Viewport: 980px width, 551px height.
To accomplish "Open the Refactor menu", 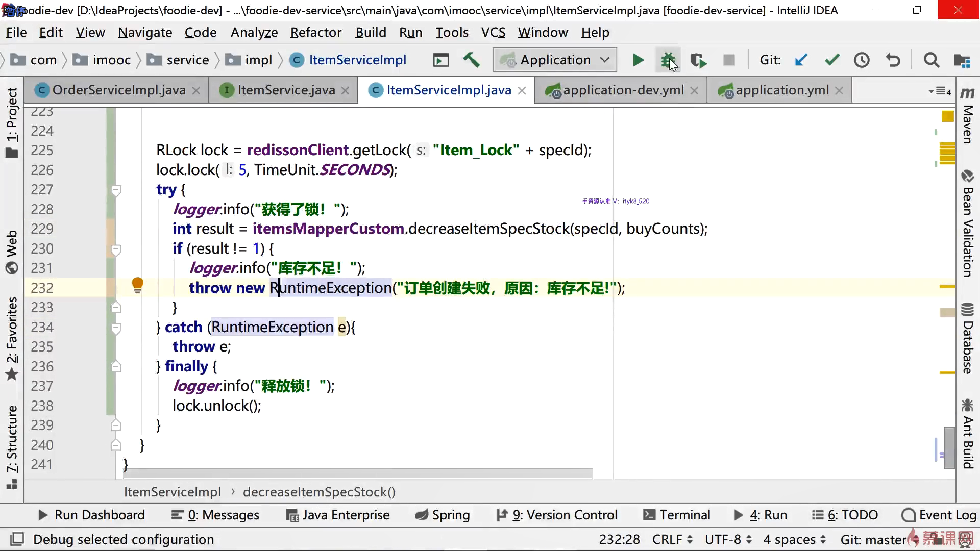I will click(x=315, y=33).
